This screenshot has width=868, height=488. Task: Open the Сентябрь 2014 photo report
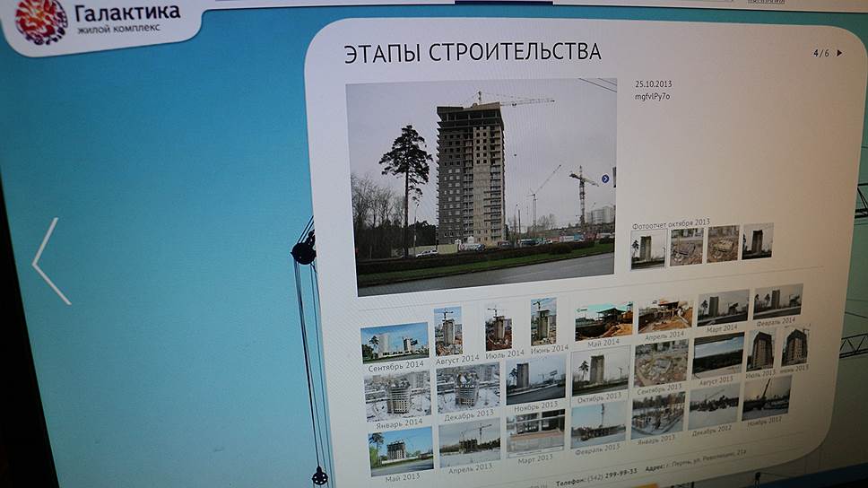395,342
